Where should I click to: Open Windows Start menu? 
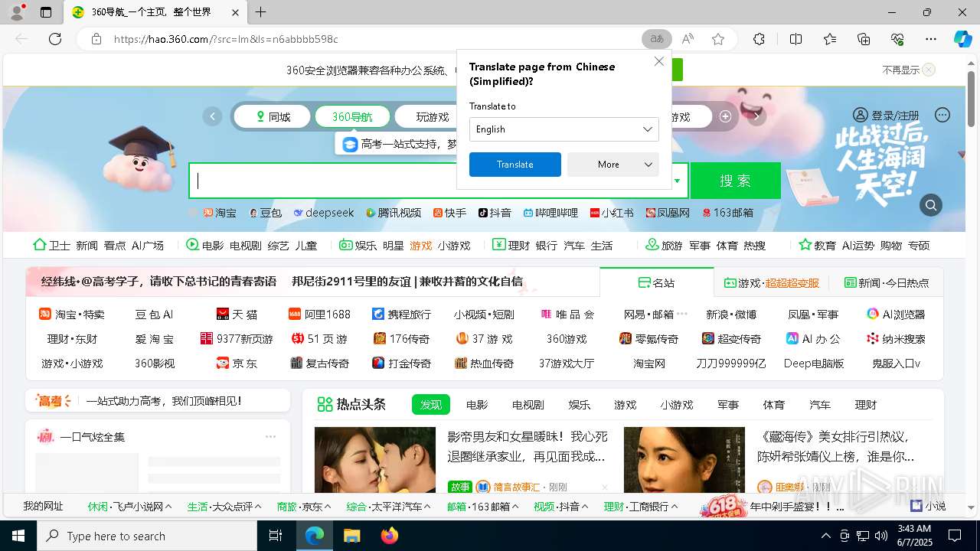18,536
